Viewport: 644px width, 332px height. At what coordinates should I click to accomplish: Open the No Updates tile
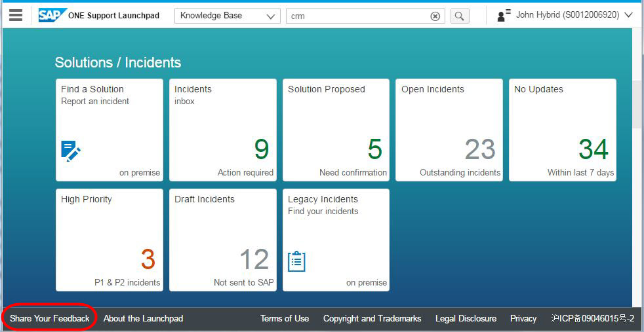pos(562,130)
